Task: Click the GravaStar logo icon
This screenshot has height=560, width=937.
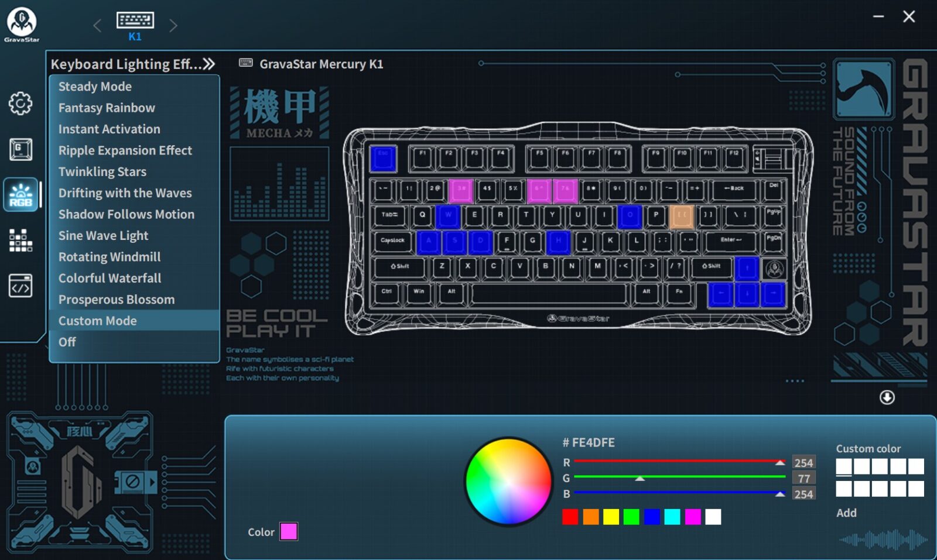Action: click(22, 23)
